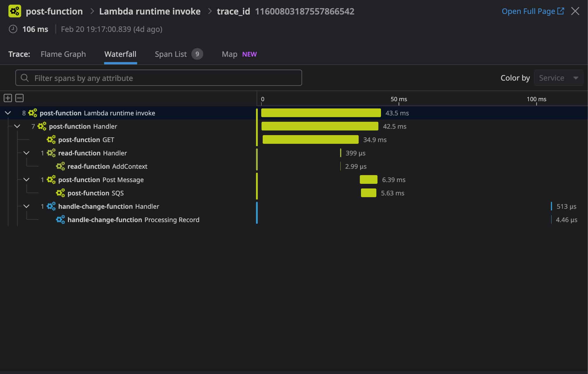Click the gear icon beside handle-change-function Processing Record
Viewport: 588px width, 374px height.
point(60,219)
